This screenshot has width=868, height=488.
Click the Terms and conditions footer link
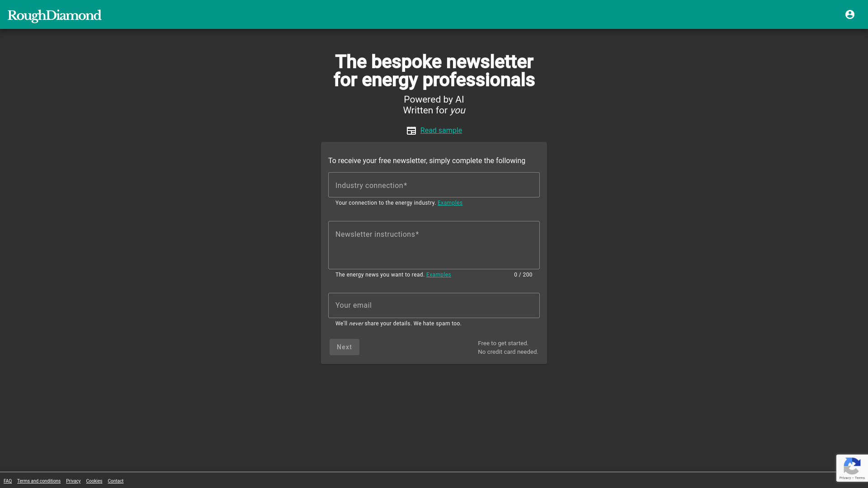(39, 481)
